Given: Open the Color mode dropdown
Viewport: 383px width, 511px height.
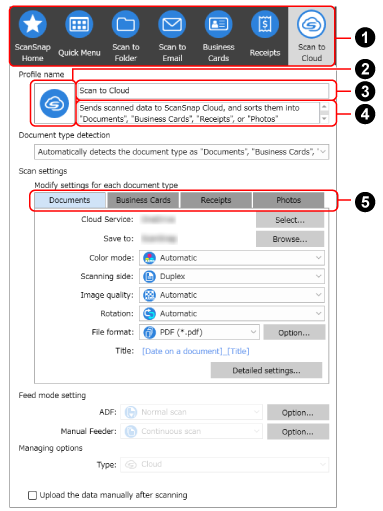Looking at the screenshot, I should (232, 258).
